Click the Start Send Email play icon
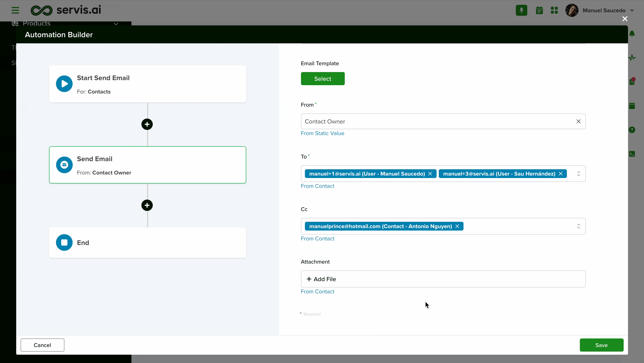644x363 pixels. coord(64,84)
